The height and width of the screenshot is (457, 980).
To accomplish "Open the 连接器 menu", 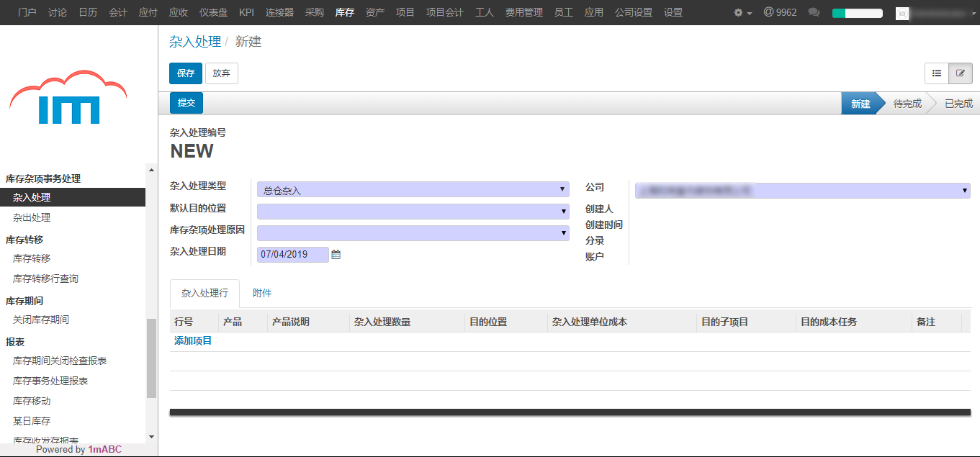I will click(279, 12).
